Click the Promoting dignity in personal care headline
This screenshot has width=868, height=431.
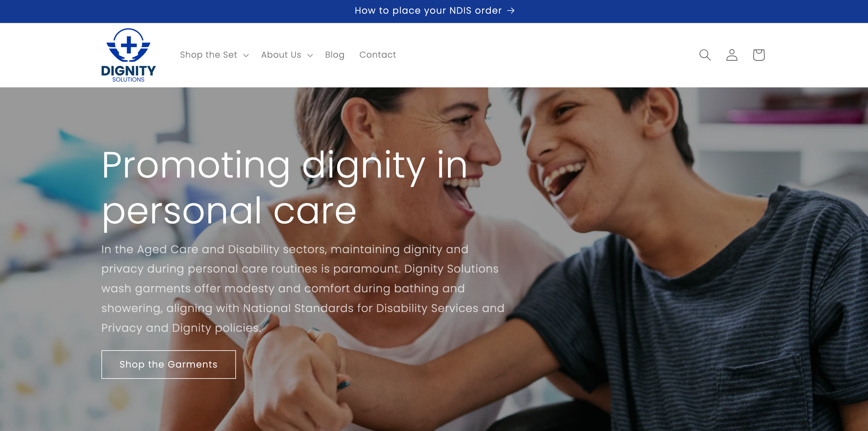tap(285, 188)
